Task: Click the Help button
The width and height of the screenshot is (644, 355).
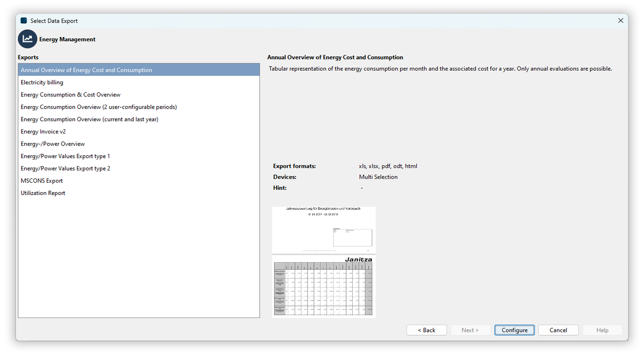Action: [602, 330]
